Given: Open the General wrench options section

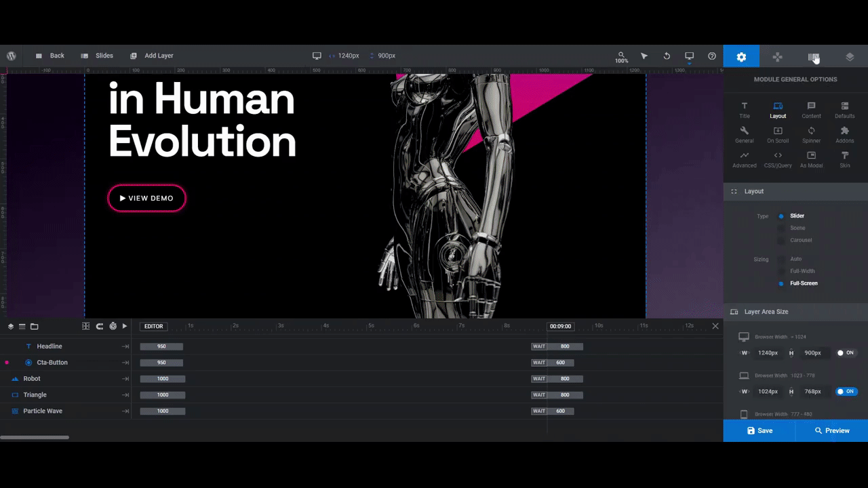Looking at the screenshot, I should [x=745, y=135].
